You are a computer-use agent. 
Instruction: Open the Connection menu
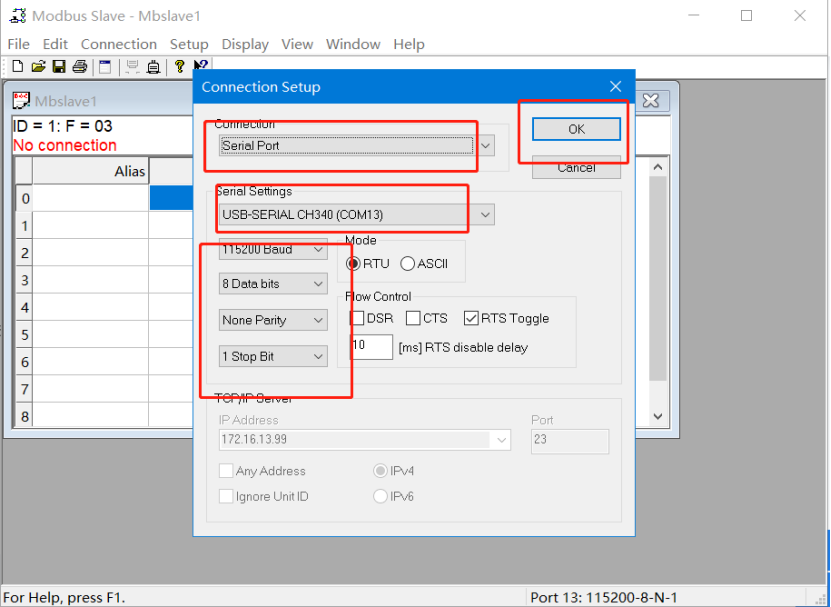click(x=118, y=44)
